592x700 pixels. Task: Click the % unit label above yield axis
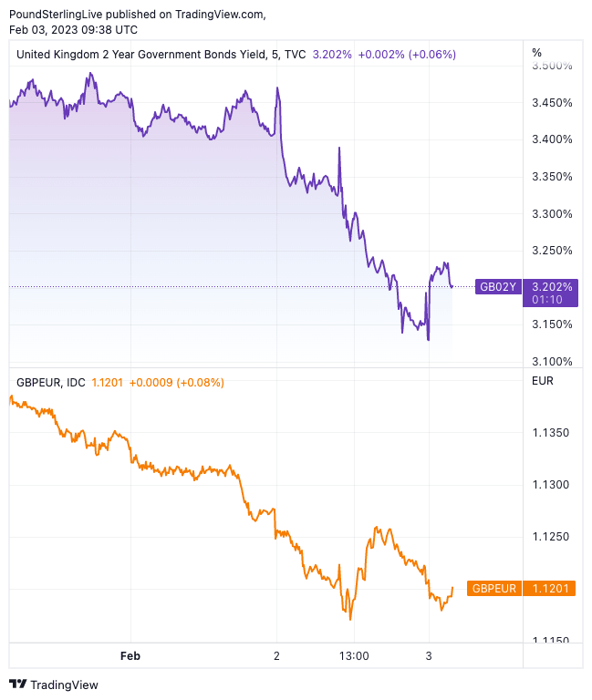pyautogui.click(x=536, y=53)
